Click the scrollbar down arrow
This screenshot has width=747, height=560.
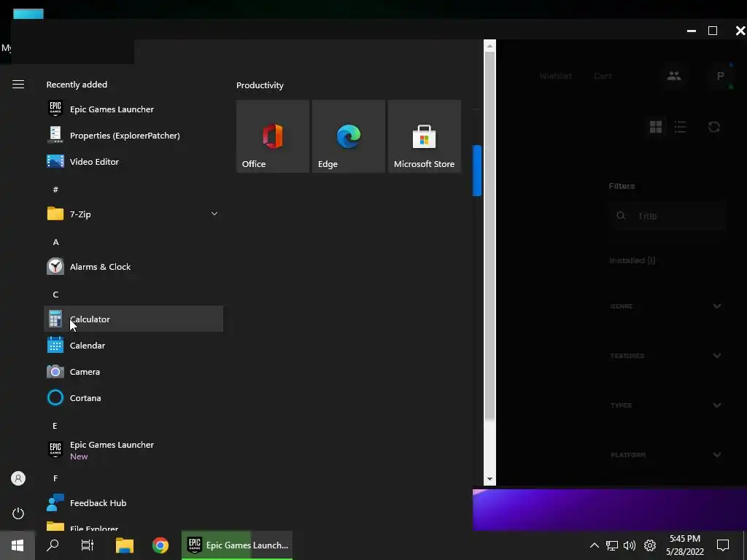pyautogui.click(x=489, y=479)
